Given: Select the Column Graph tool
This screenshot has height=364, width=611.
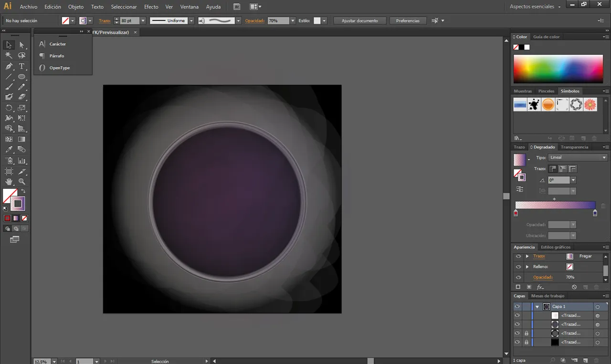Looking at the screenshot, I should coord(21,161).
